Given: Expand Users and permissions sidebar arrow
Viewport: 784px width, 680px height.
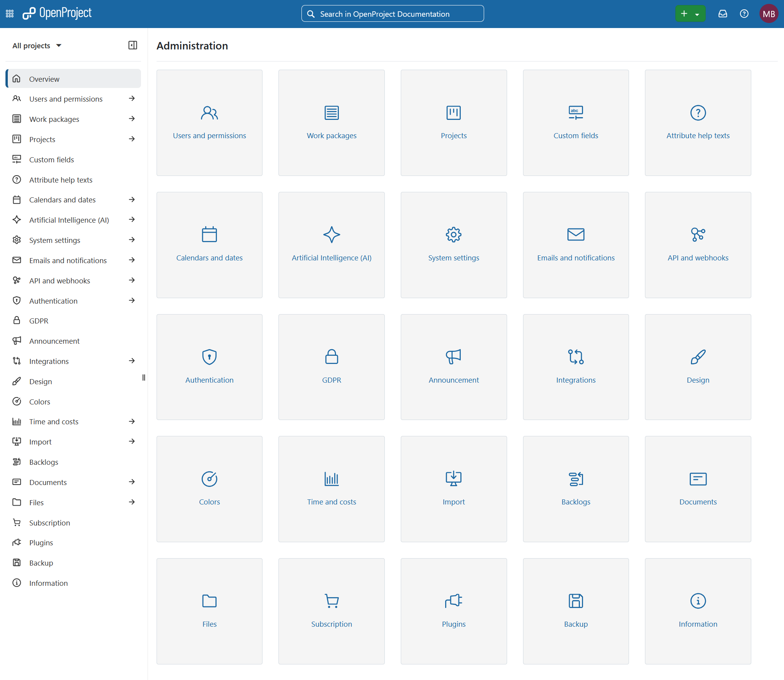Looking at the screenshot, I should tap(132, 98).
